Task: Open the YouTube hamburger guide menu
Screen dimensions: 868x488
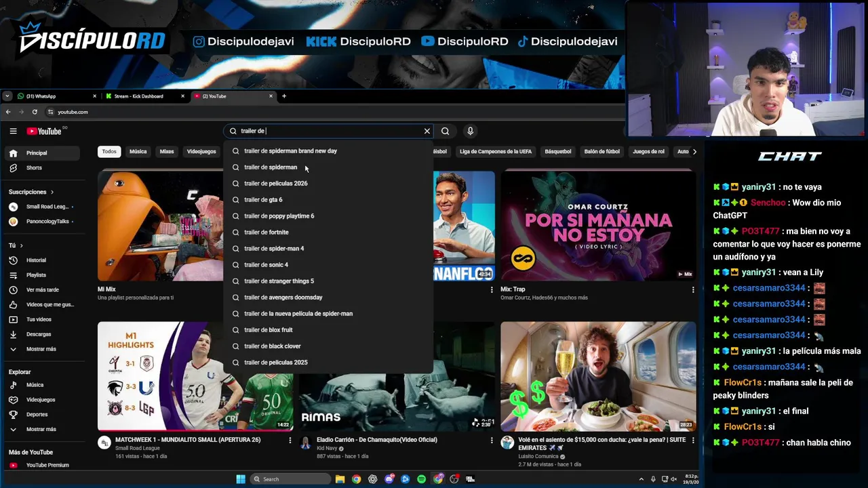Action: click(x=13, y=131)
